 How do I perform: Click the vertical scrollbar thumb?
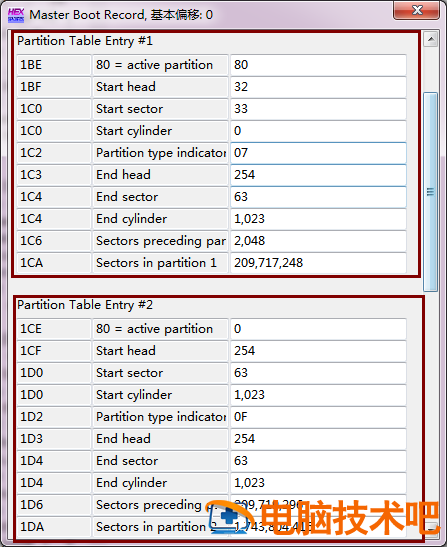pyautogui.click(x=431, y=192)
